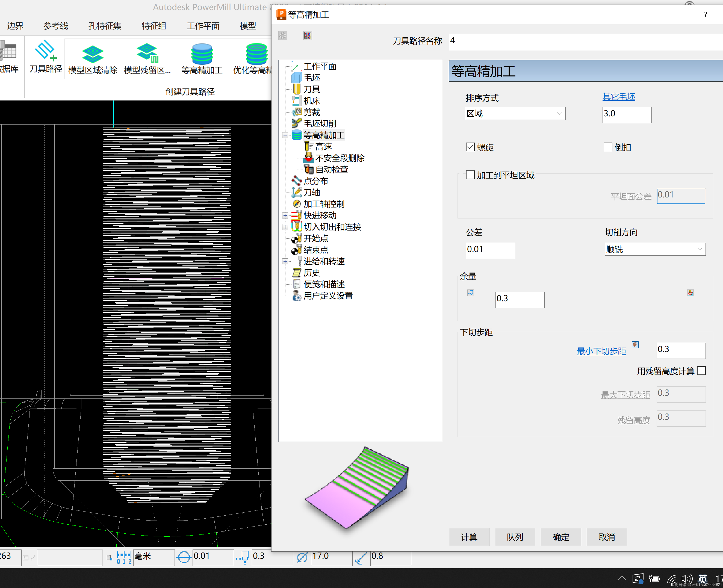Click the greyed edit-parameters icon at dialog top
This screenshot has width=723, height=588.
283,36
